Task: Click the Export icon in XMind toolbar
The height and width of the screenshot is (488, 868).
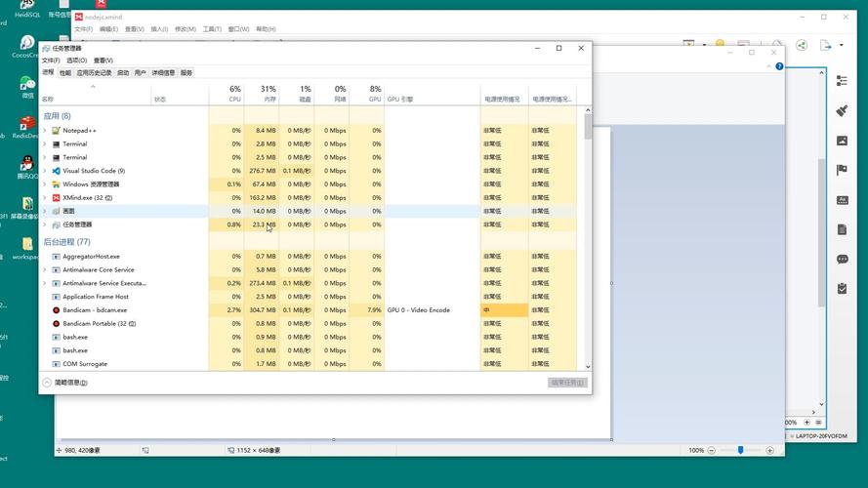Action: tap(825, 45)
